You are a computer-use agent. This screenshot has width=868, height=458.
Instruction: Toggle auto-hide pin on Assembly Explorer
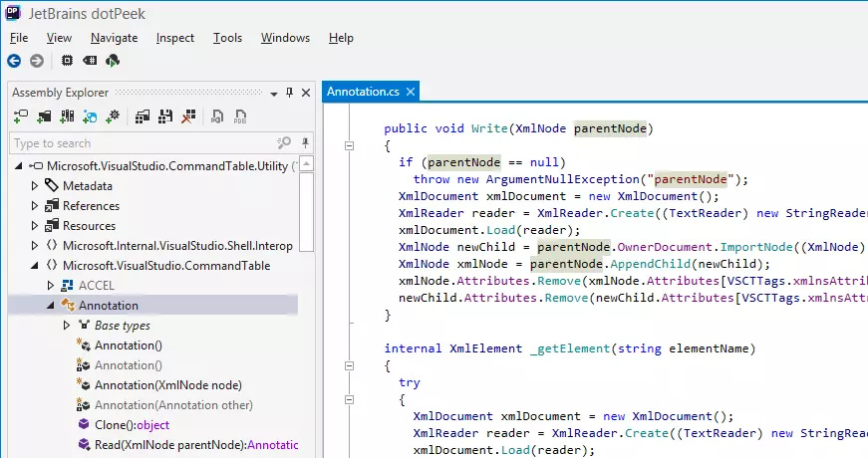[x=289, y=92]
